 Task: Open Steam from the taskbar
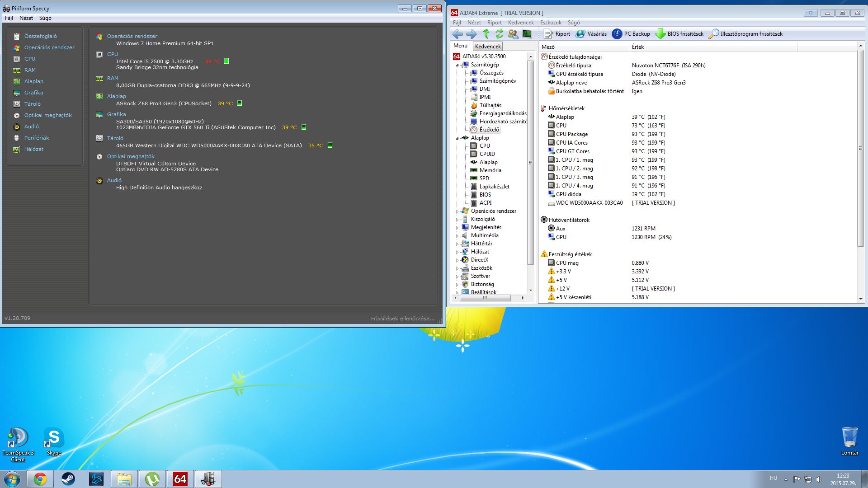(x=68, y=479)
